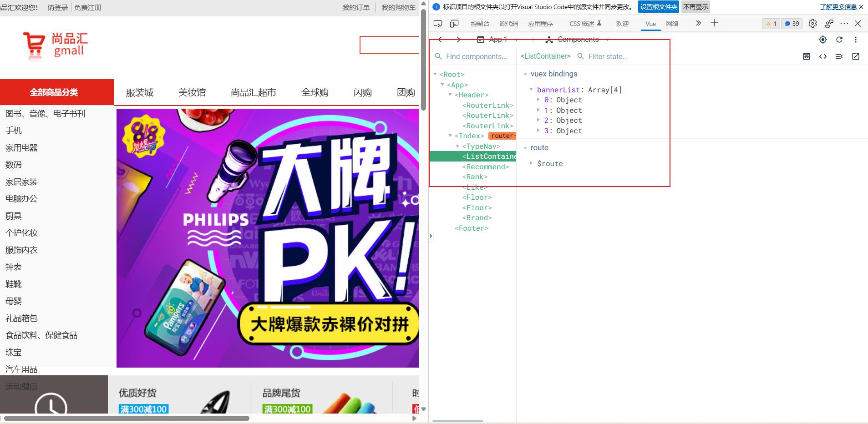Collapse the Index node arrow

click(450, 136)
